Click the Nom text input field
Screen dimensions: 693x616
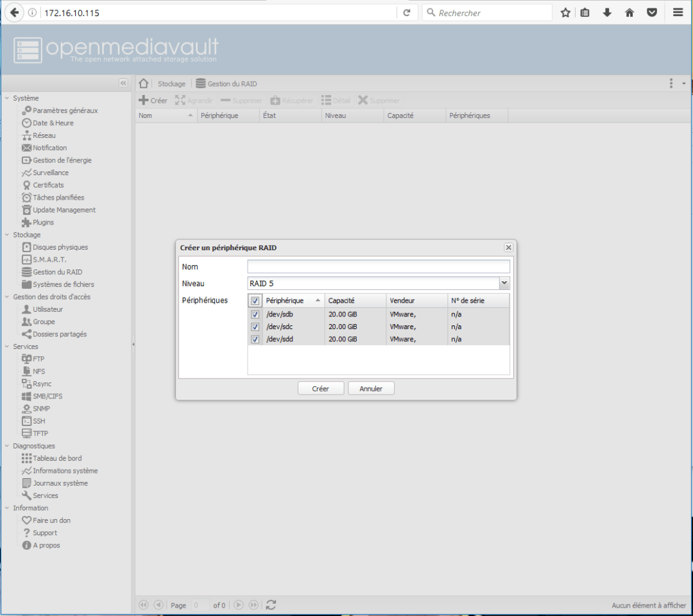(x=378, y=266)
